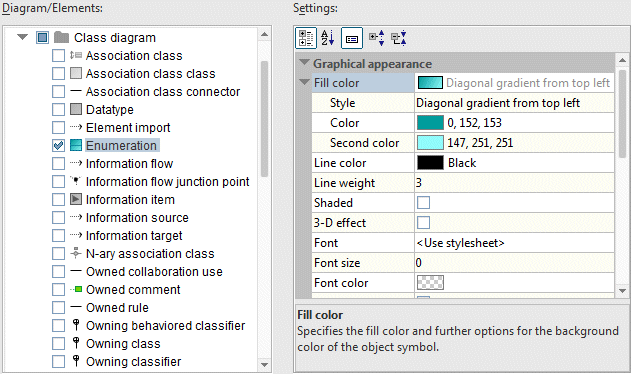Click the Alphabetical sort toolbar icon

click(x=328, y=38)
